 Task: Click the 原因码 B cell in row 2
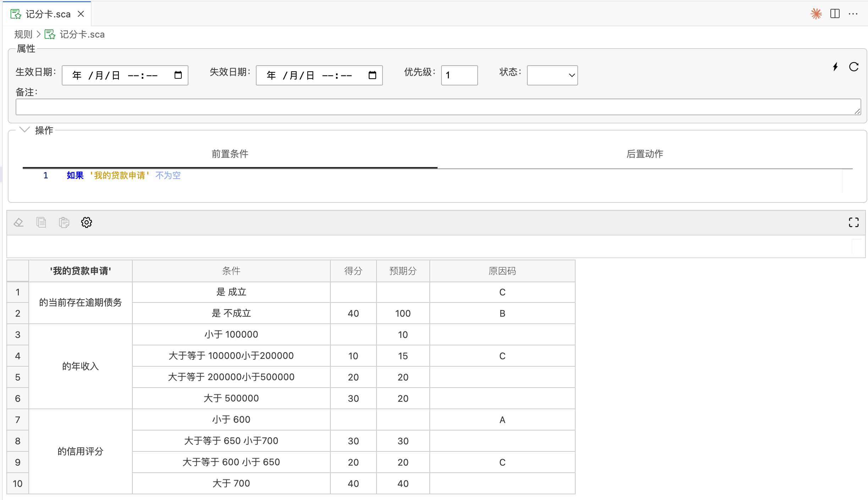(502, 313)
